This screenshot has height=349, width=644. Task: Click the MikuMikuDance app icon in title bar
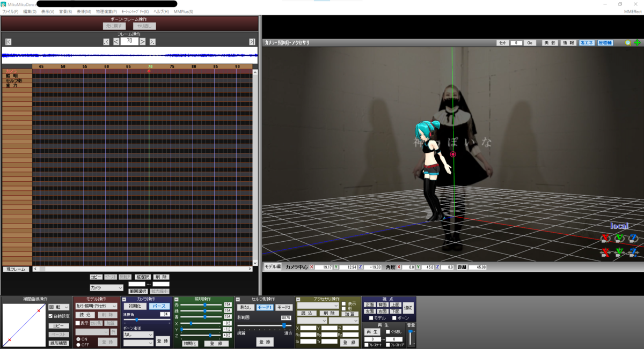4,4
